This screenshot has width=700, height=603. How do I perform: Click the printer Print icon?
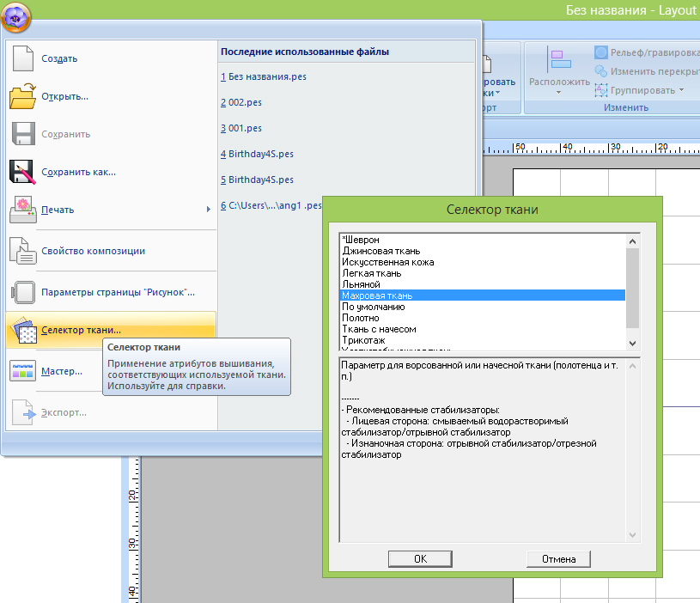coord(23,210)
